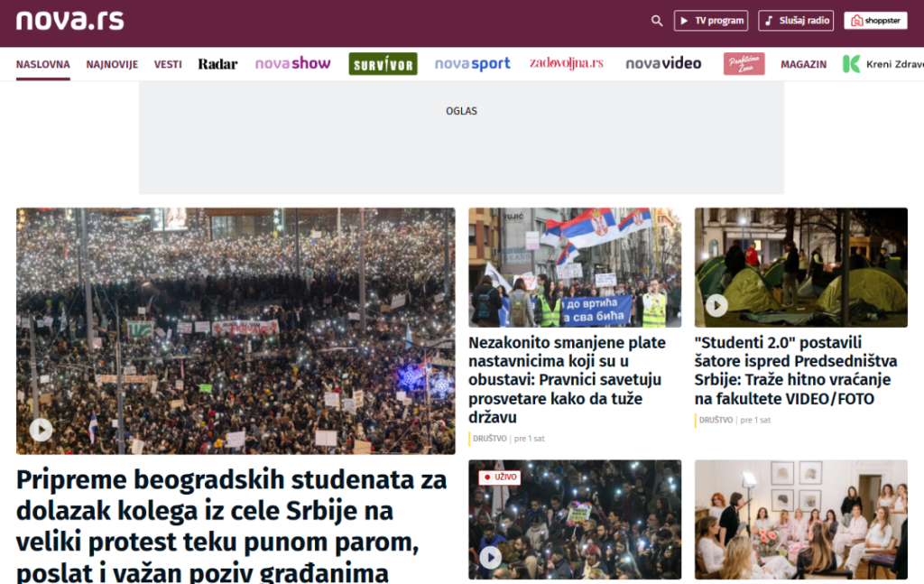Image resolution: width=924 pixels, height=584 pixels.
Task: Open the Radar section link
Action: (x=217, y=64)
